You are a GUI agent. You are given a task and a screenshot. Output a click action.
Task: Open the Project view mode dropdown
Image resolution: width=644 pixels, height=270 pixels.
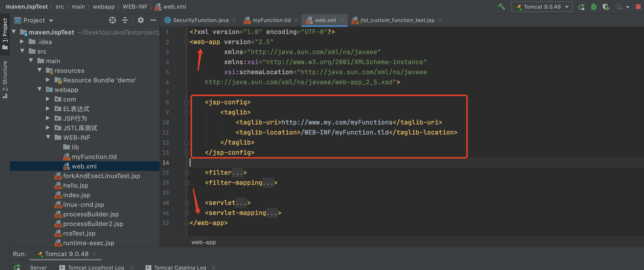click(51, 21)
